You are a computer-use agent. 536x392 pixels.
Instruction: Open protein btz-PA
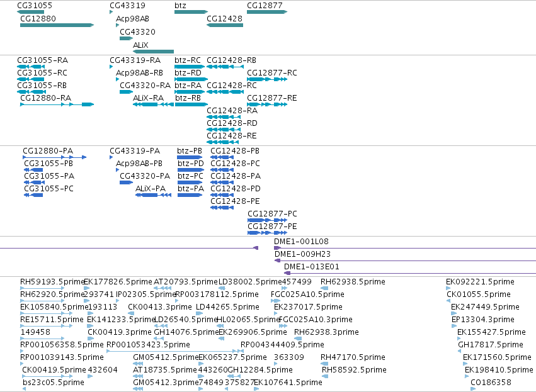pos(191,189)
